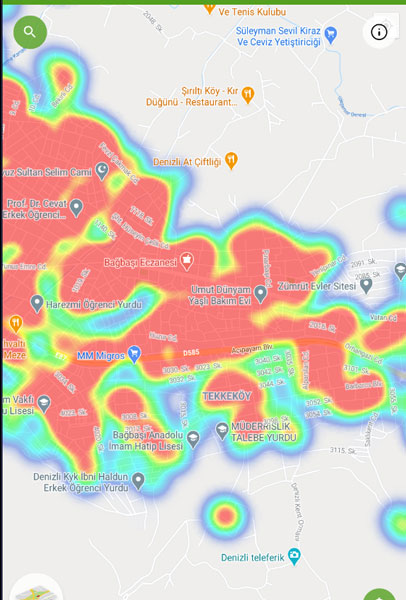Click the Prof. Dr. Cevat Erkek Öğrenci pin
406x600 pixels.
pos(77,208)
